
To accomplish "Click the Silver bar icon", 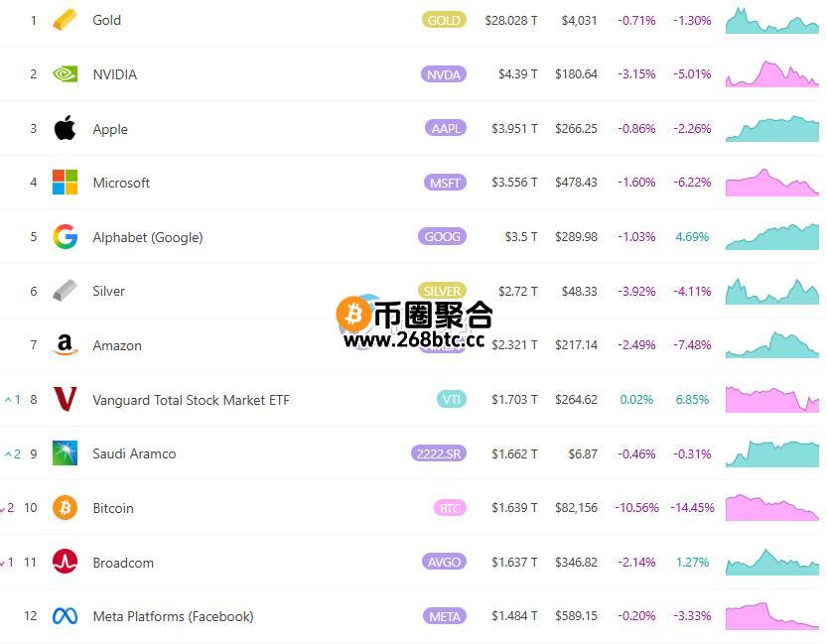I will point(65,291).
